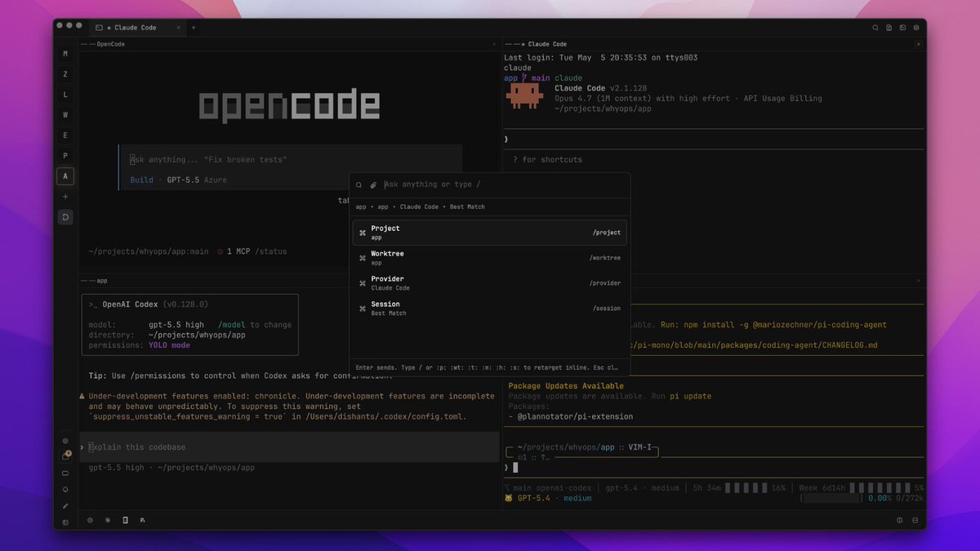Click the rectangle icon in lower sidebar
The image size is (980, 551).
65,473
